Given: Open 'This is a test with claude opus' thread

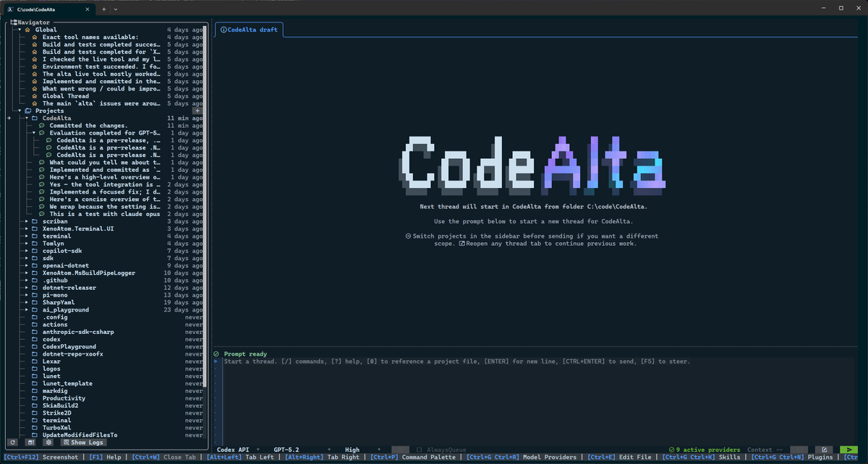Looking at the screenshot, I should [105, 214].
